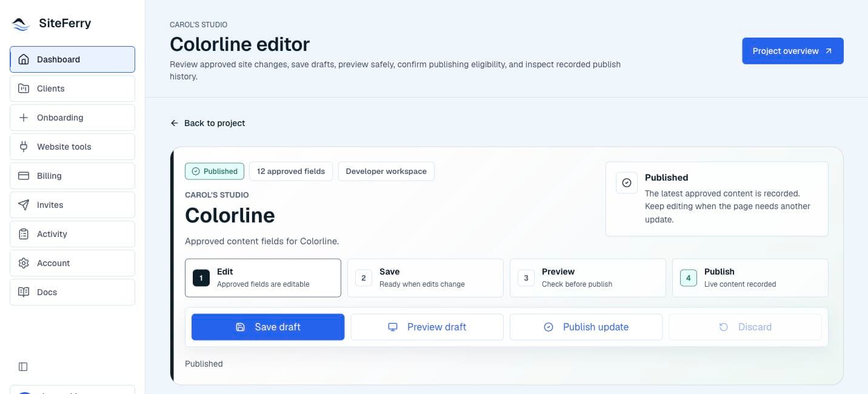
Task: Click the Publish update button
Action: [586, 327]
